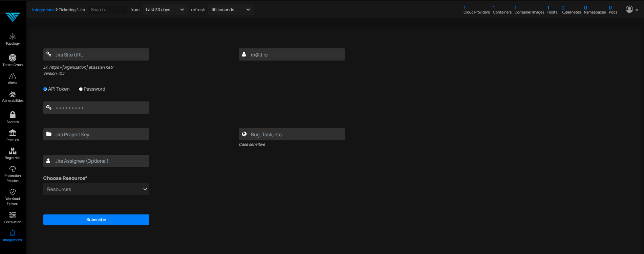The height and width of the screenshot is (254, 644).
Task: Click the Case sensitive hint text
Action: (252, 144)
